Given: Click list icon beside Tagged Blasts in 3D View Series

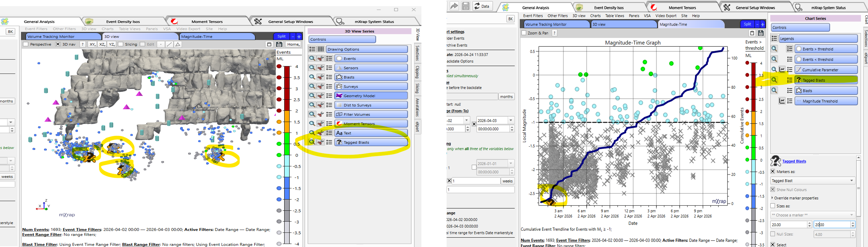Looking at the screenshot, I should pyautogui.click(x=329, y=142).
